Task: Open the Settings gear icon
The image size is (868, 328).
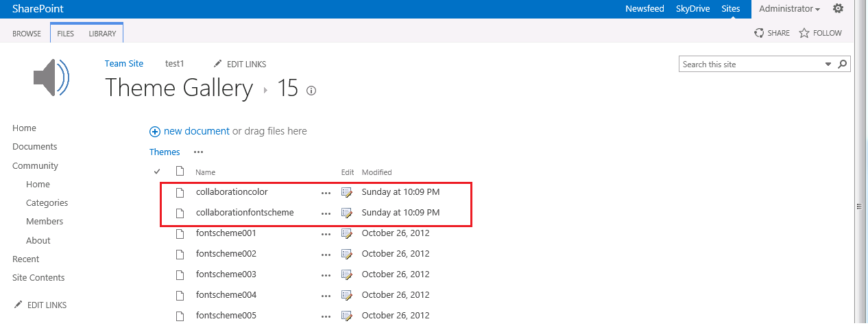Action: 838,9
